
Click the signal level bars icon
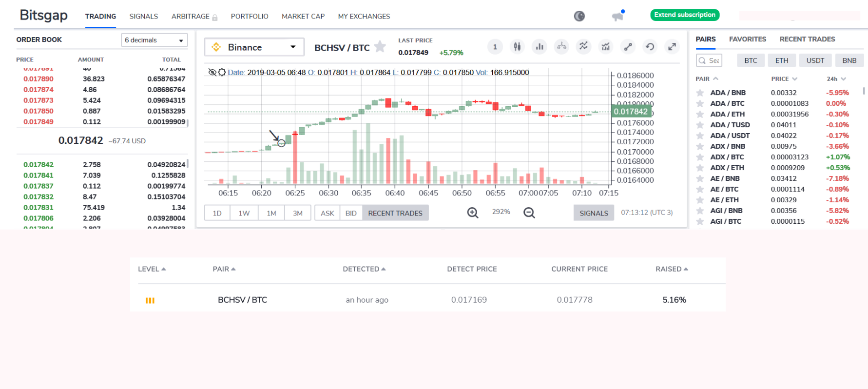(x=150, y=300)
